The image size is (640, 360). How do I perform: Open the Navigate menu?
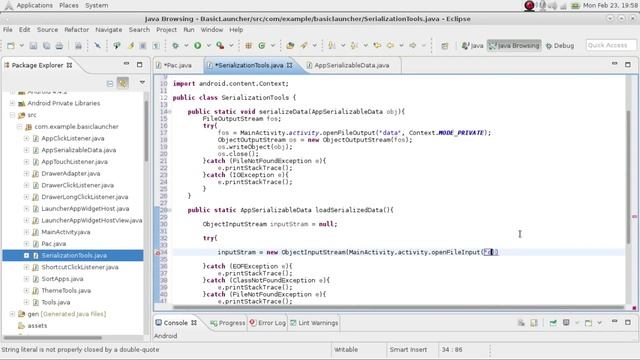click(x=109, y=30)
